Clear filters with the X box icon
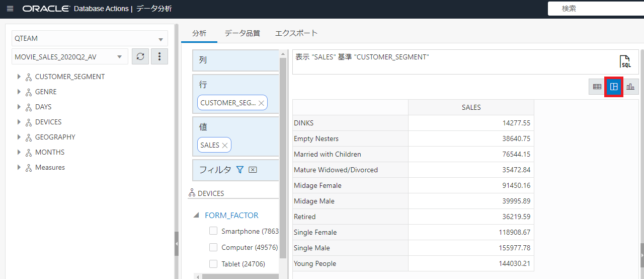 [x=253, y=170]
